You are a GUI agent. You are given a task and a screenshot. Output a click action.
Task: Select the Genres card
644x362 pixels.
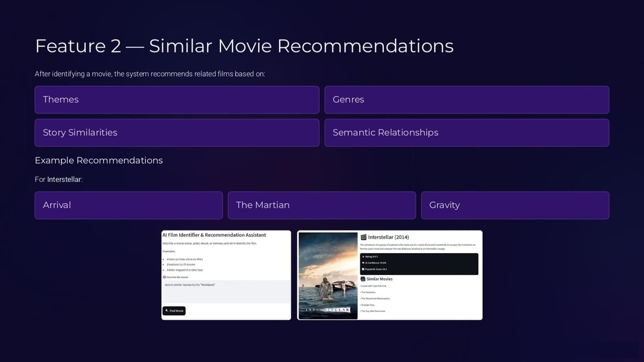pyautogui.click(x=467, y=100)
